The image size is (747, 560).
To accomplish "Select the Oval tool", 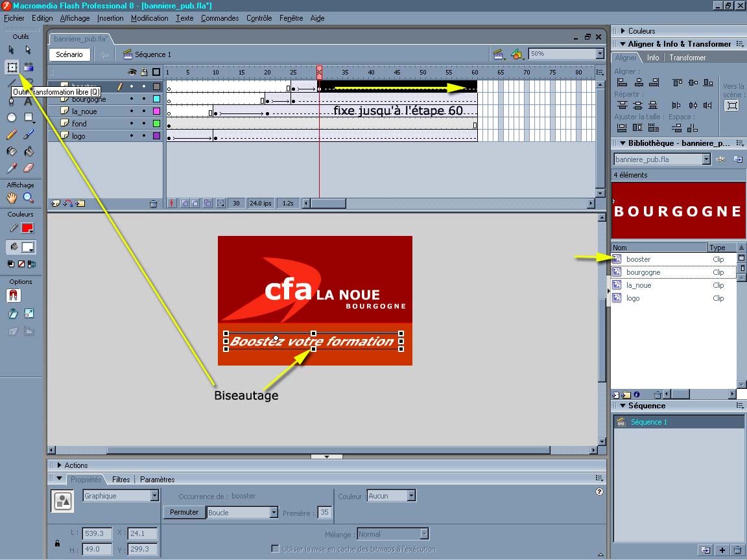I will click(12, 117).
